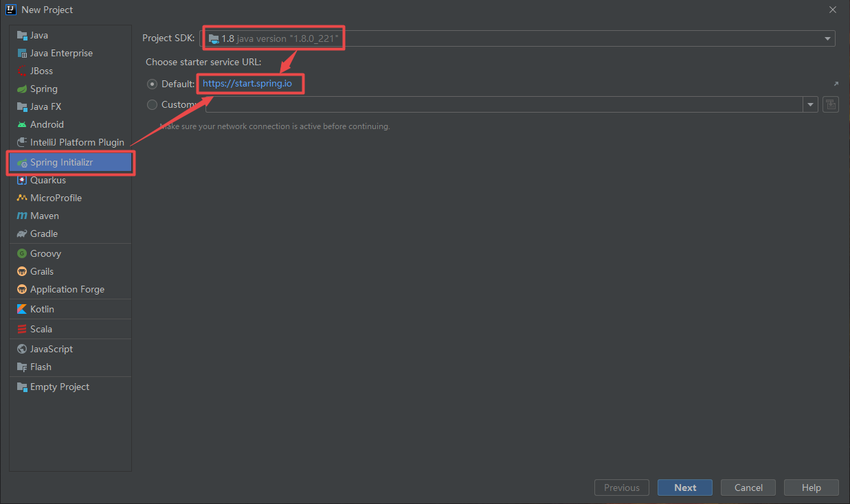The width and height of the screenshot is (850, 504).
Task: Open the https://start.spring.io link
Action: point(247,84)
